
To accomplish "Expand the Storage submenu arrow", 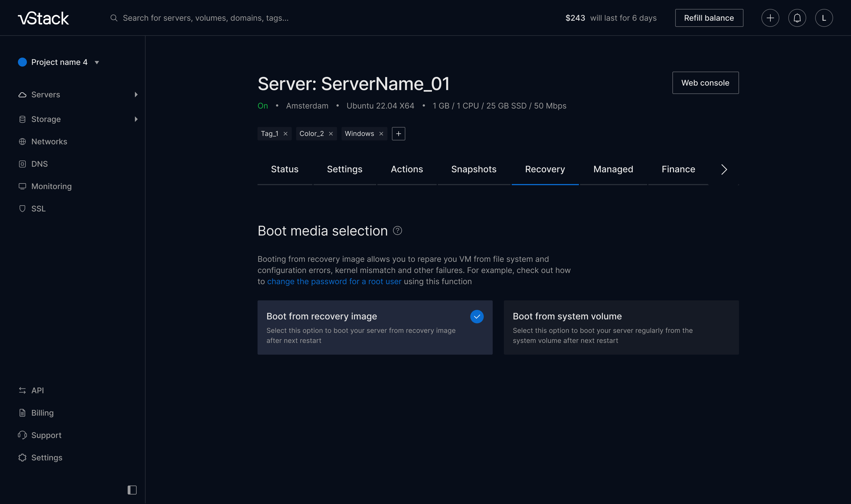I will tap(136, 119).
